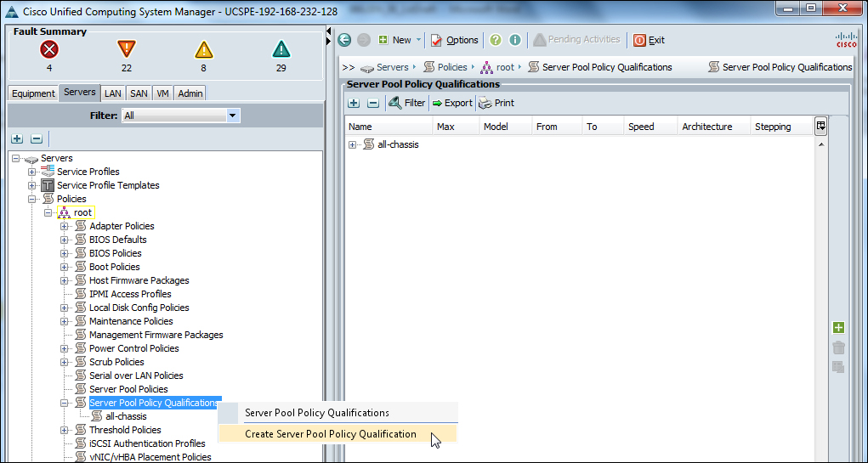Collapse all navigation tree nodes with the minus icon
Image resolution: width=868 pixels, height=463 pixels.
[36, 138]
